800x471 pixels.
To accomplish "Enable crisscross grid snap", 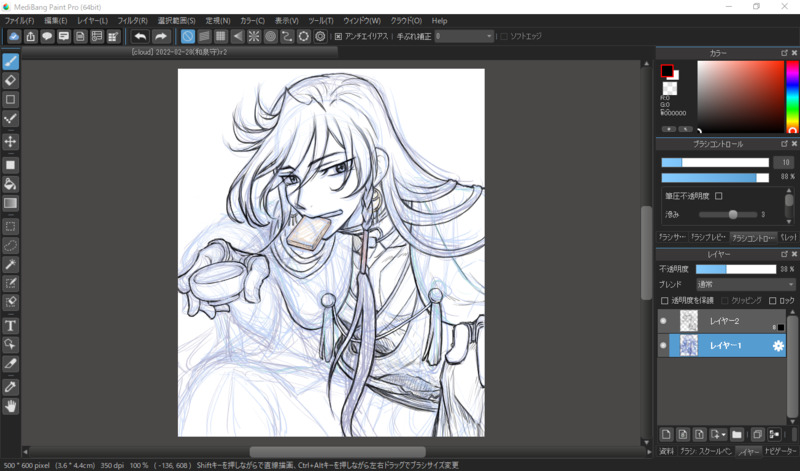I will [x=220, y=36].
